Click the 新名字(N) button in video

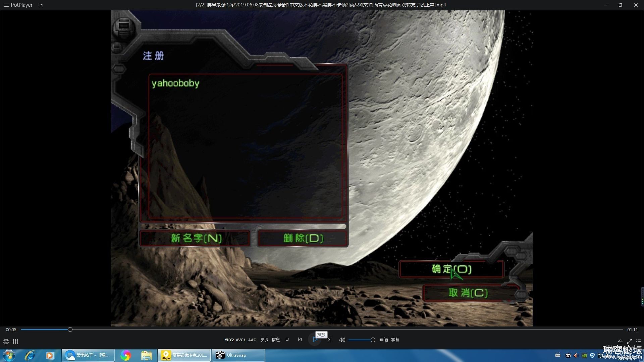pos(195,238)
